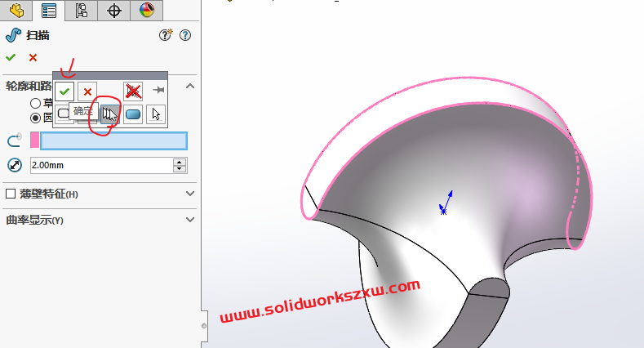Image resolution: width=644 pixels, height=348 pixels.
Task: Click the 扫描 panel title
Action: tap(38, 35)
